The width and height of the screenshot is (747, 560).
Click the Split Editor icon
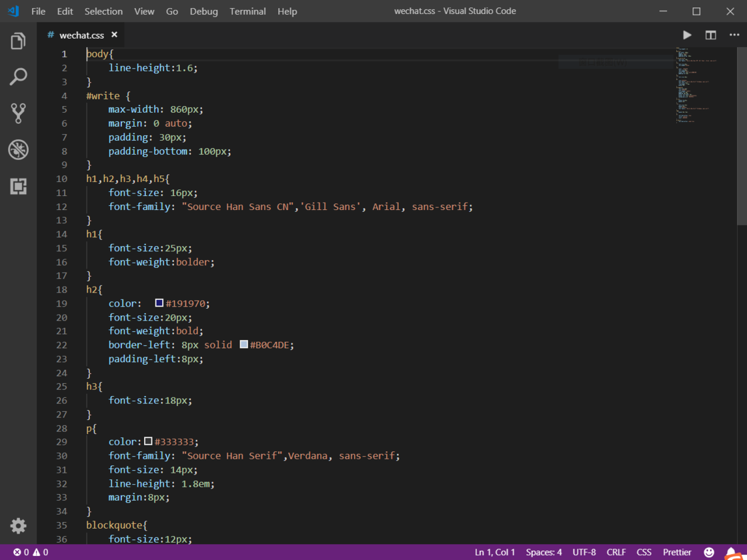point(711,35)
